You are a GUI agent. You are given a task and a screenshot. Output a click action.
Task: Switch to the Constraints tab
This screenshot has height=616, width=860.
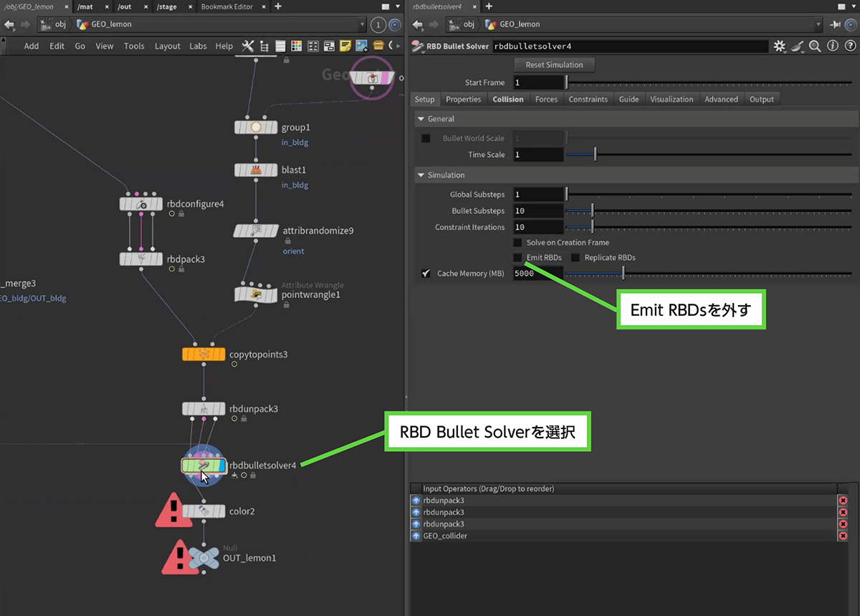[x=588, y=100]
